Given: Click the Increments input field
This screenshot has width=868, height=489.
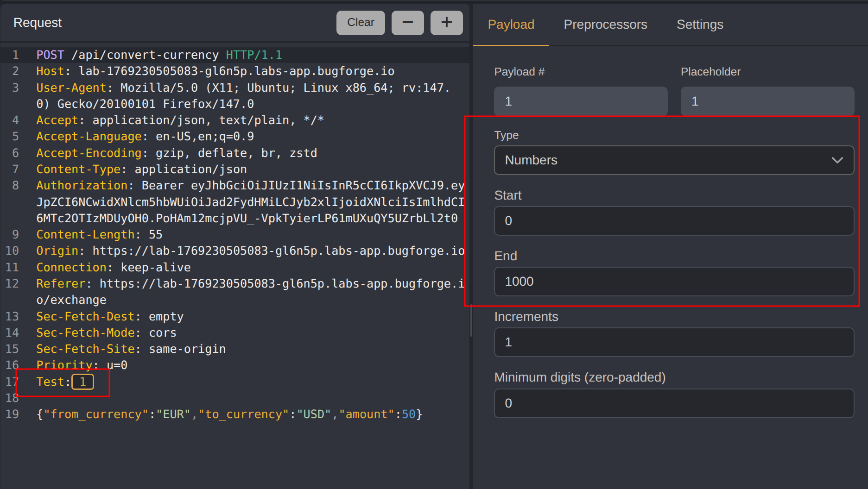Looking at the screenshot, I should coord(673,342).
